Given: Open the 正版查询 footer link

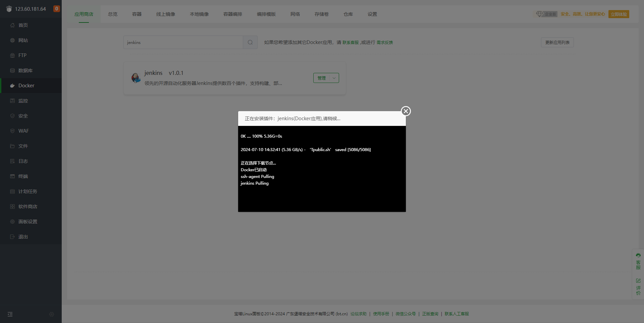Looking at the screenshot, I should [x=430, y=314].
